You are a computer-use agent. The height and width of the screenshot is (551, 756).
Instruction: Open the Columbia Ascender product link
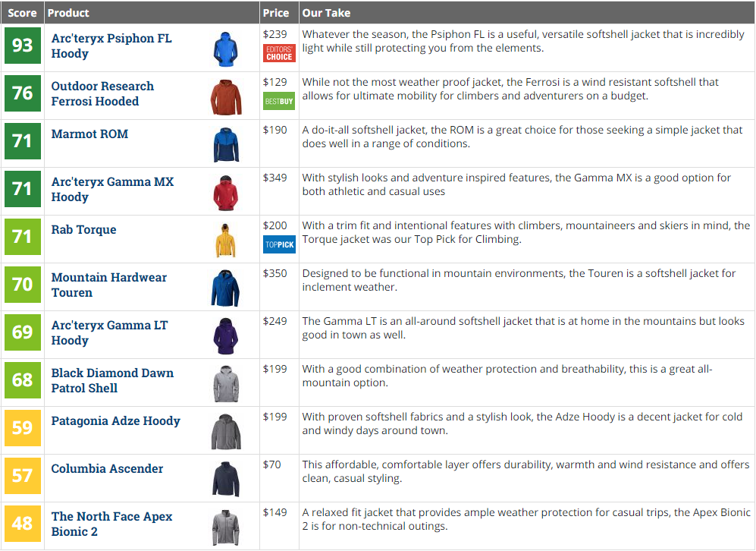107,468
